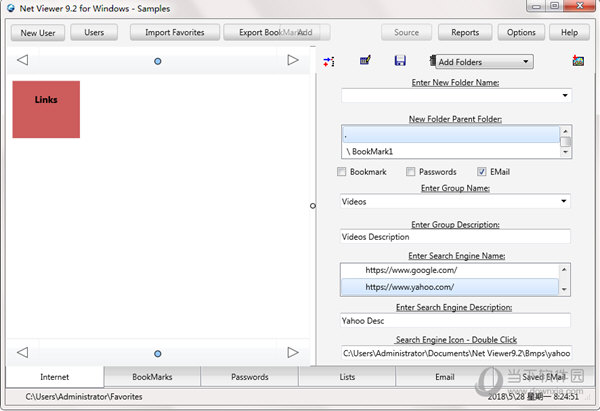Click the top blue circle slider marker

(x=157, y=61)
